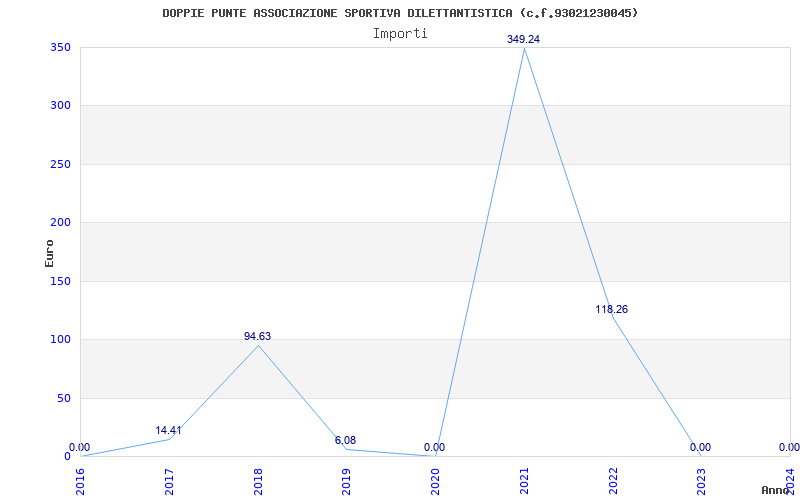Select the 2019 year label on x-axis

pos(346,482)
